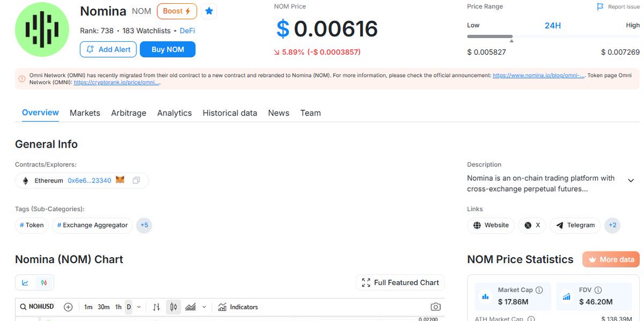Click the DeFi category link
The height and width of the screenshot is (321, 644).
pos(187,31)
